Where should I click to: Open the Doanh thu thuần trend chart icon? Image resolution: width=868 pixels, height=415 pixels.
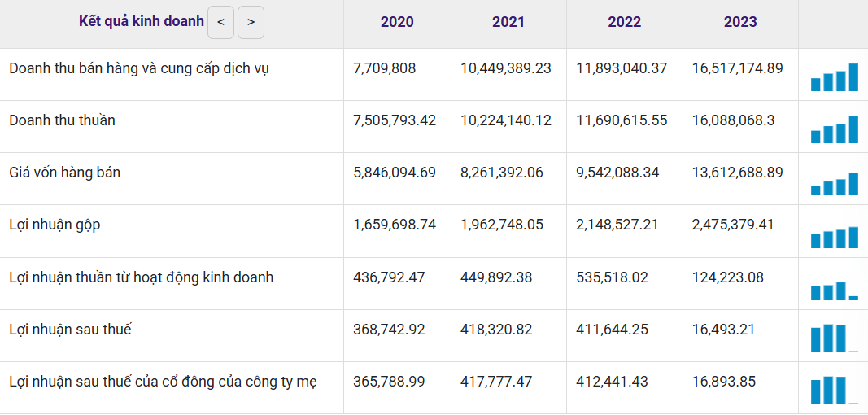(834, 129)
